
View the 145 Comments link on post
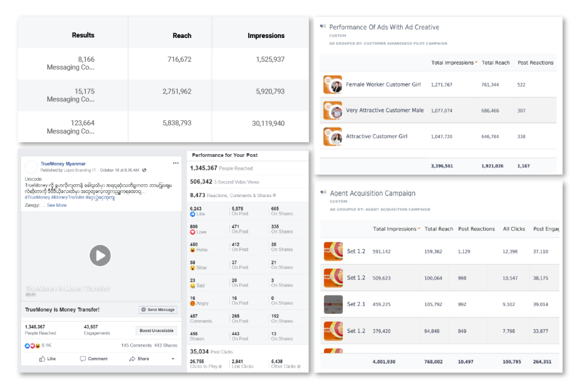pos(137,345)
